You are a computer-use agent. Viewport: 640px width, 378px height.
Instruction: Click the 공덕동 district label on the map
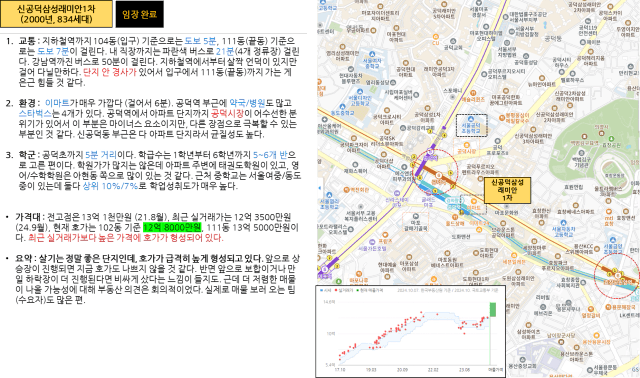(553, 38)
